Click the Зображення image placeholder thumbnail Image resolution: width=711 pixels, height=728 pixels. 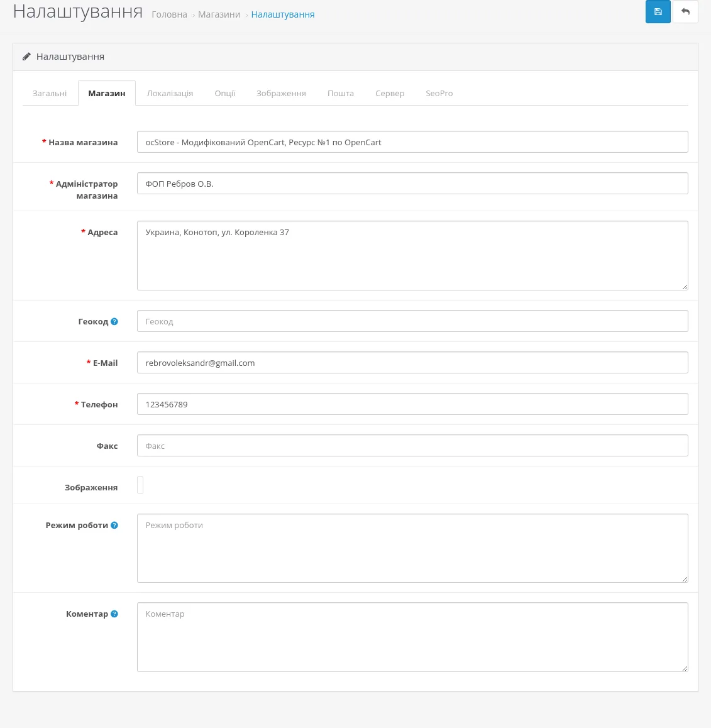click(140, 485)
